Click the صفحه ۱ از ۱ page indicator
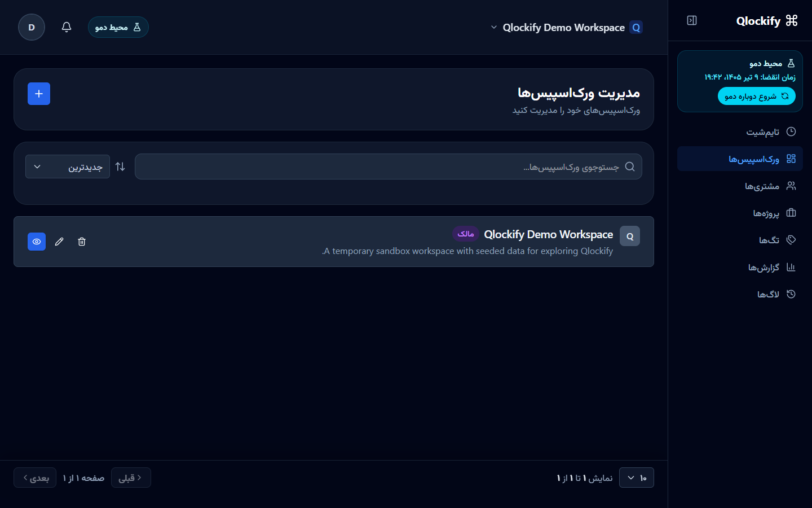This screenshot has height=508, width=812. [83, 478]
